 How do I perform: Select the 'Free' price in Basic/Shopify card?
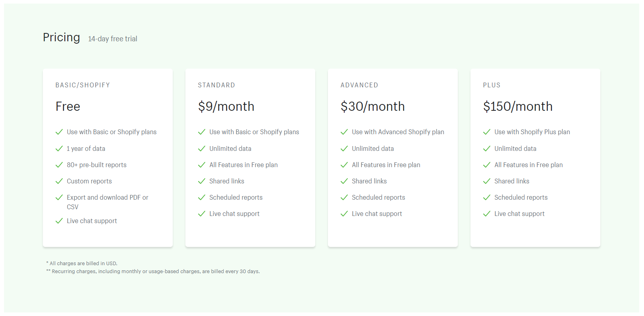(68, 106)
